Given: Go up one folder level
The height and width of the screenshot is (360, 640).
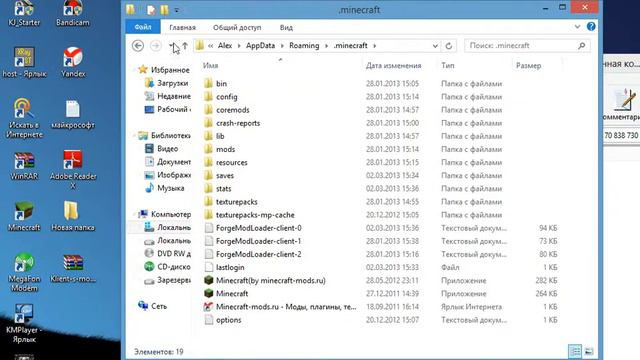Looking at the screenshot, I should click(185, 46).
